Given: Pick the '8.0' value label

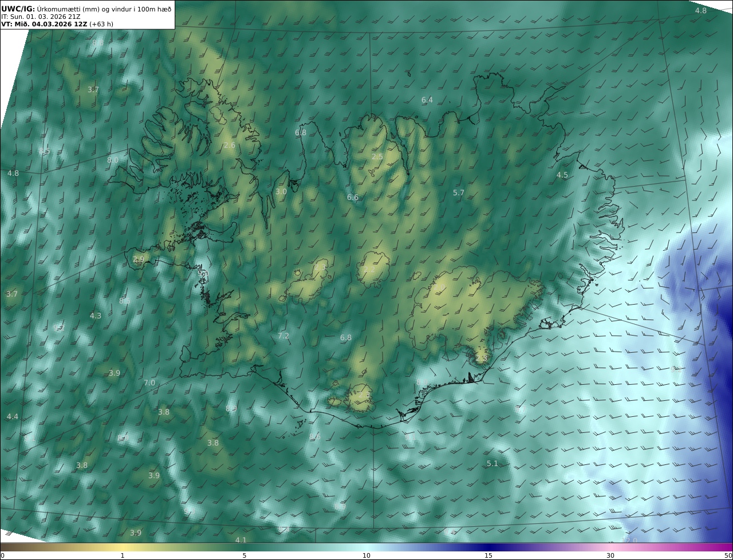Looking at the screenshot, I should [113, 160].
